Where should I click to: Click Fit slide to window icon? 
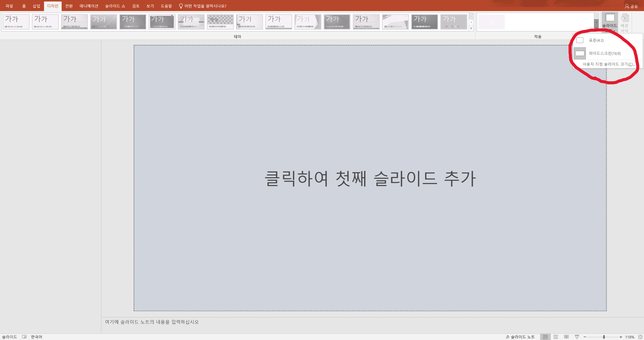tap(640, 337)
